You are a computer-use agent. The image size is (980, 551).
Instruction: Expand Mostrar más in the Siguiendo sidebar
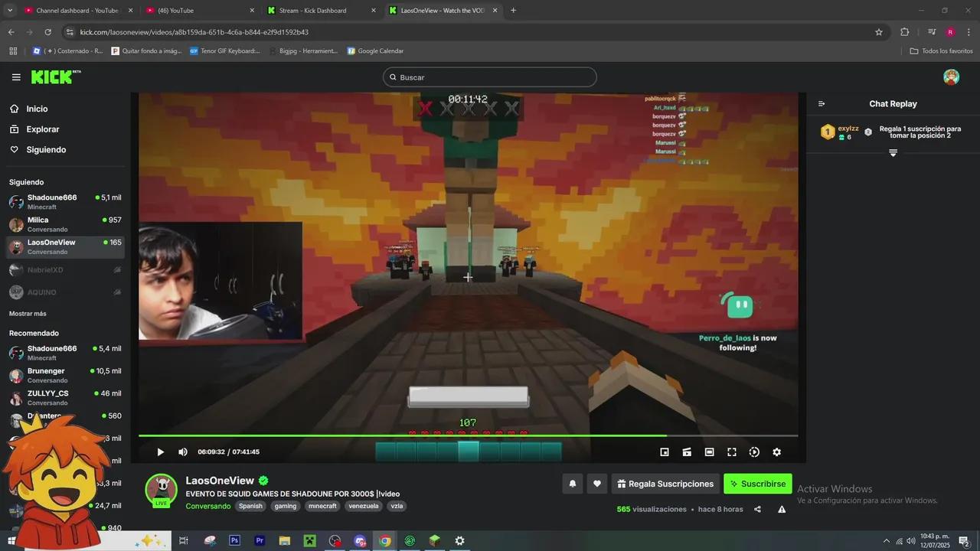tap(27, 313)
